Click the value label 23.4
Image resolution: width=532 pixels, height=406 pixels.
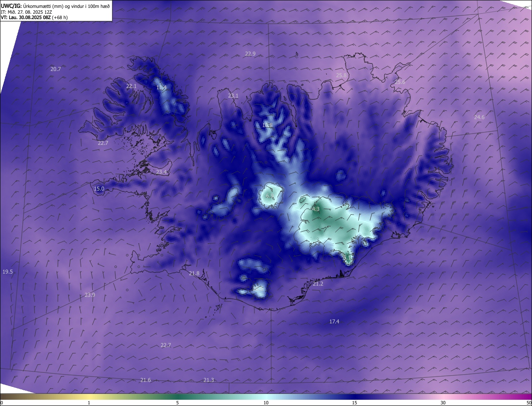tap(161, 172)
